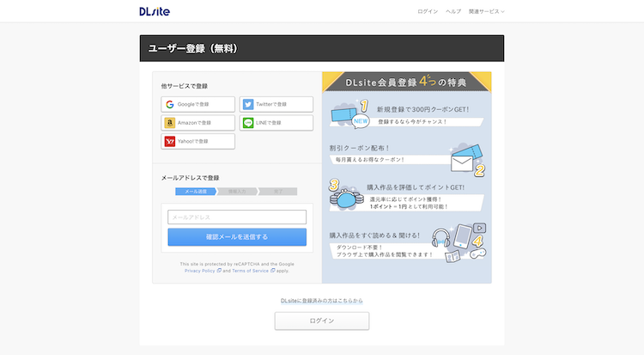Viewport: 644px width, 355px height.
Task: Click the bottom ログイン button
Action: tap(322, 321)
